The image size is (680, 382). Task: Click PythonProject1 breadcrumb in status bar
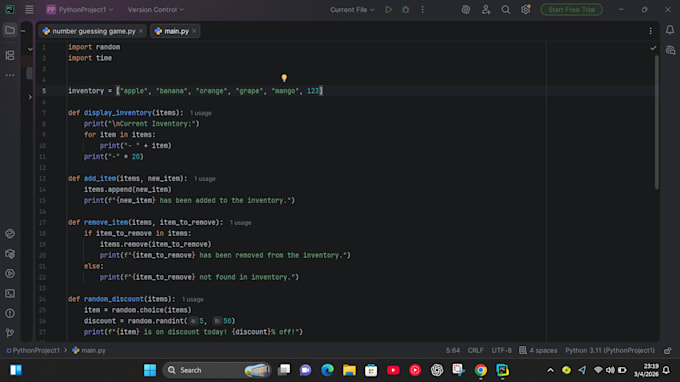coord(33,350)
